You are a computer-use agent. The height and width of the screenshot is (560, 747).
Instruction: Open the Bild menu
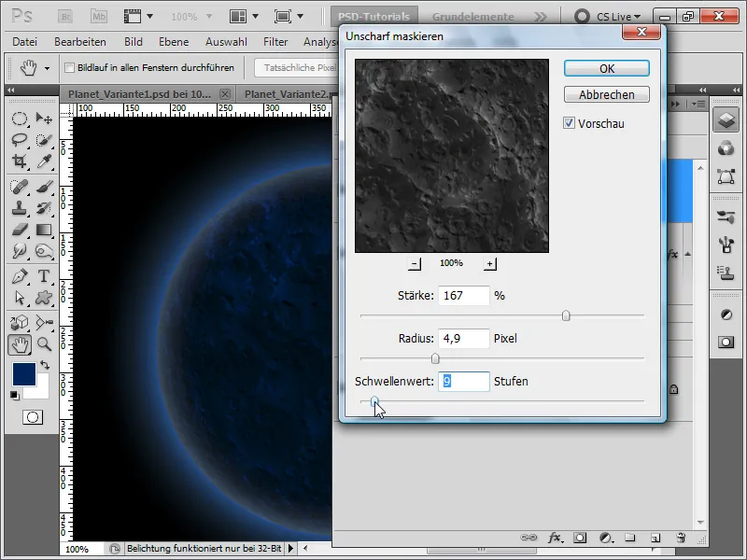[x=134, y=42]
